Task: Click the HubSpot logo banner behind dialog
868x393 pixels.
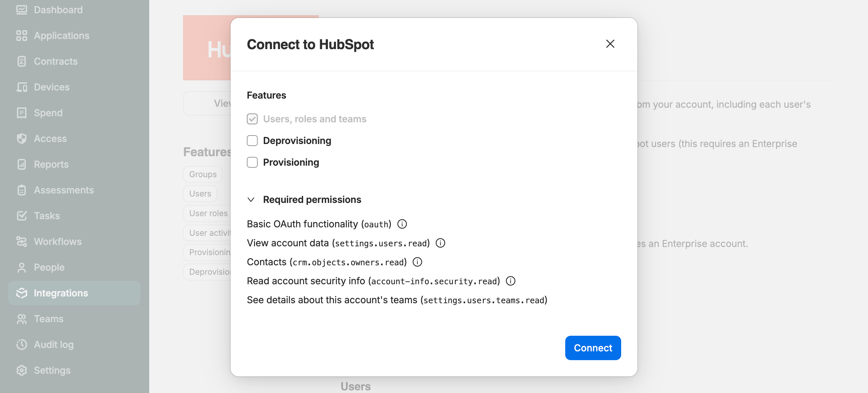Action: click(207, 48)
